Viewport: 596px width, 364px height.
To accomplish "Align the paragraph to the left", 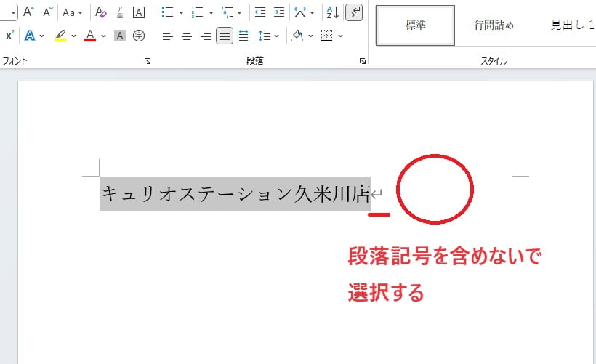I will coord(168,36).
